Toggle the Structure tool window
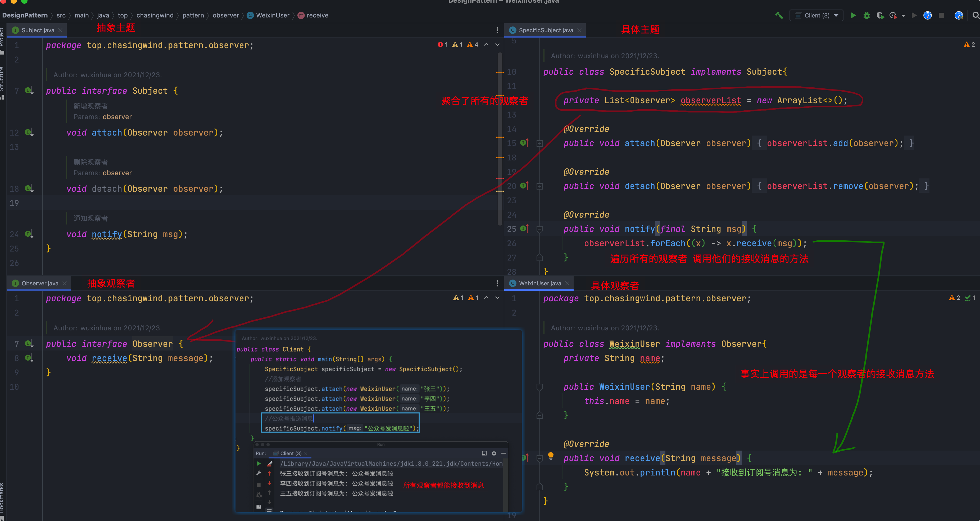Viewport: 980px width, 521px height. click(x=2, y=80)
